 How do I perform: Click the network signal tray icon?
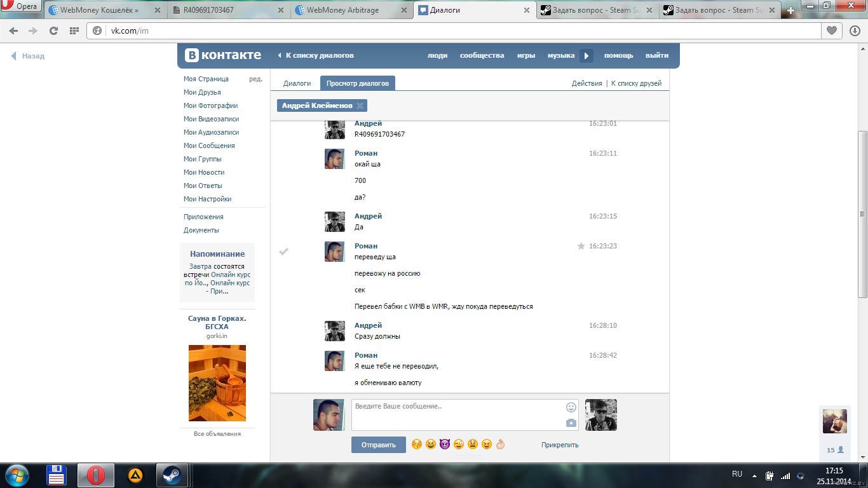coord(785,475)
